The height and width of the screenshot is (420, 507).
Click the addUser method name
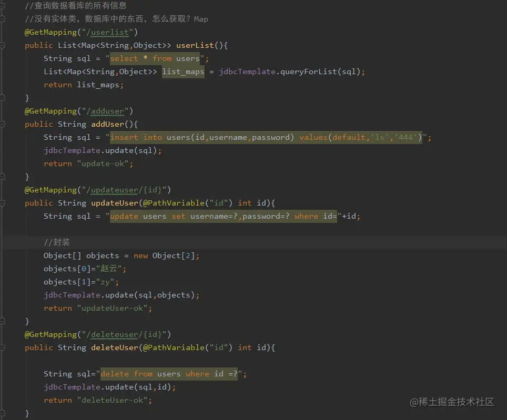coord(108,124)
